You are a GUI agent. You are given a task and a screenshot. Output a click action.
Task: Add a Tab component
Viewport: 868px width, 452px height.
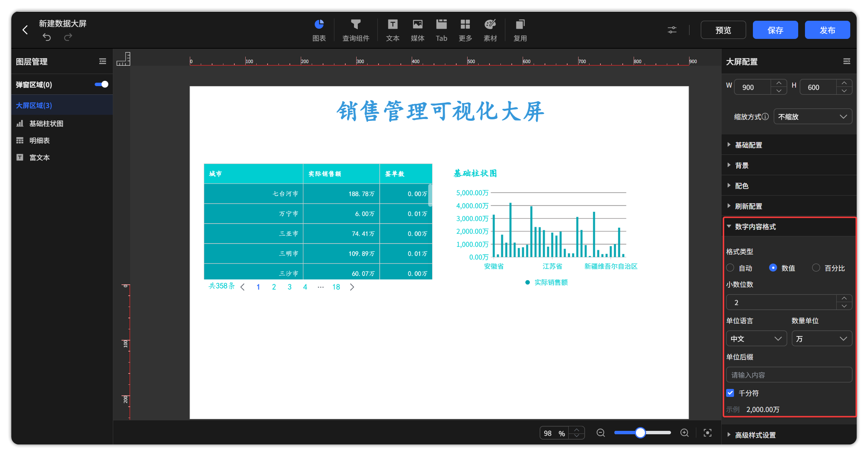point(442,30)
